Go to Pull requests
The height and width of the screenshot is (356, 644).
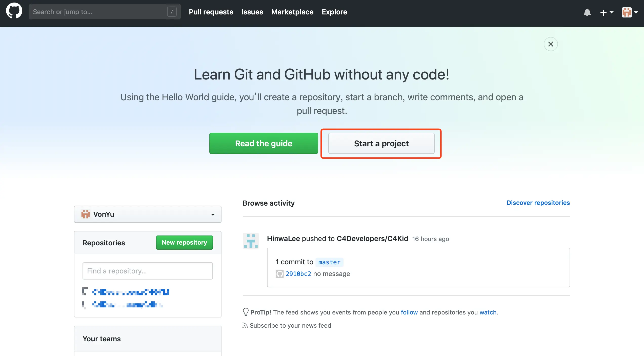[x=211, y=12]
